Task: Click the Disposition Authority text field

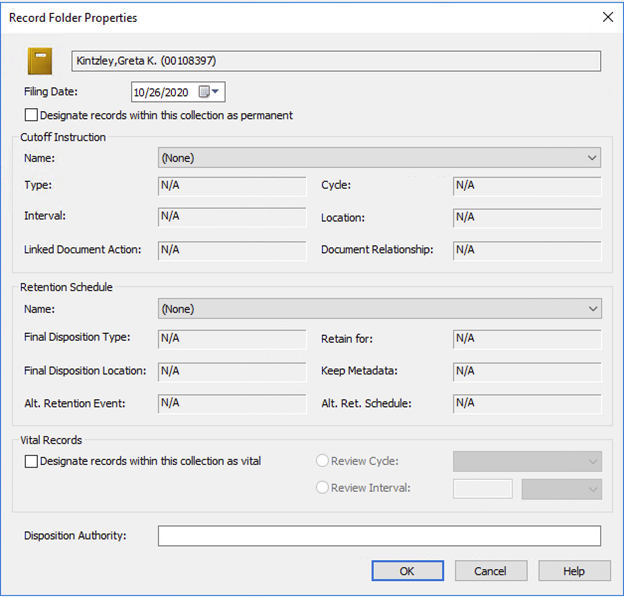Action: coord(379,536)
